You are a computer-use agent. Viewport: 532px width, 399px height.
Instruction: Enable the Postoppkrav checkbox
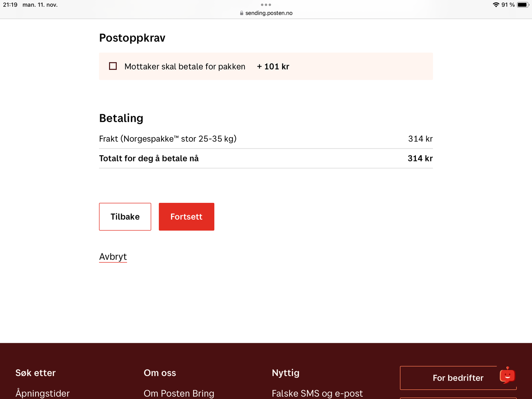pyautogui.click(x=113, y=66)
